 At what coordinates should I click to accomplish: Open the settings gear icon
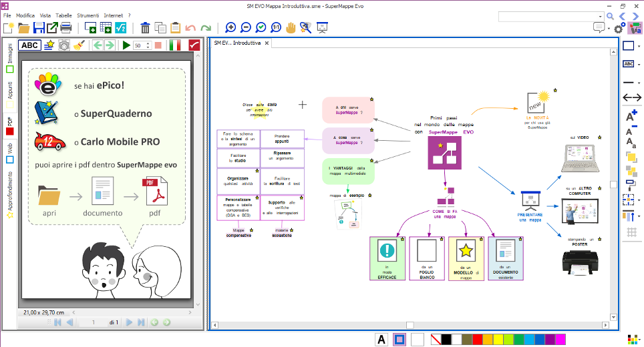(x=619, y=28)
